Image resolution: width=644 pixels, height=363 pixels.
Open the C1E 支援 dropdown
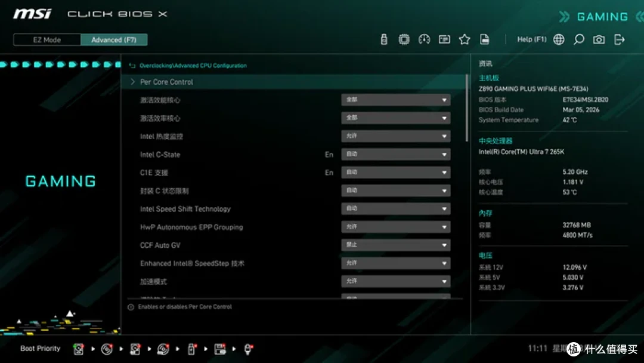pyautogui.click(x=395, y=173)
